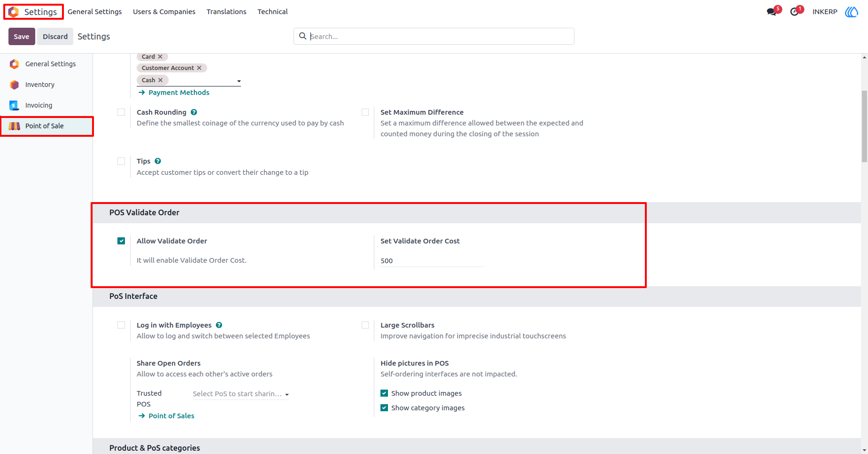Open the Technical menu

[x=272, y=12]
